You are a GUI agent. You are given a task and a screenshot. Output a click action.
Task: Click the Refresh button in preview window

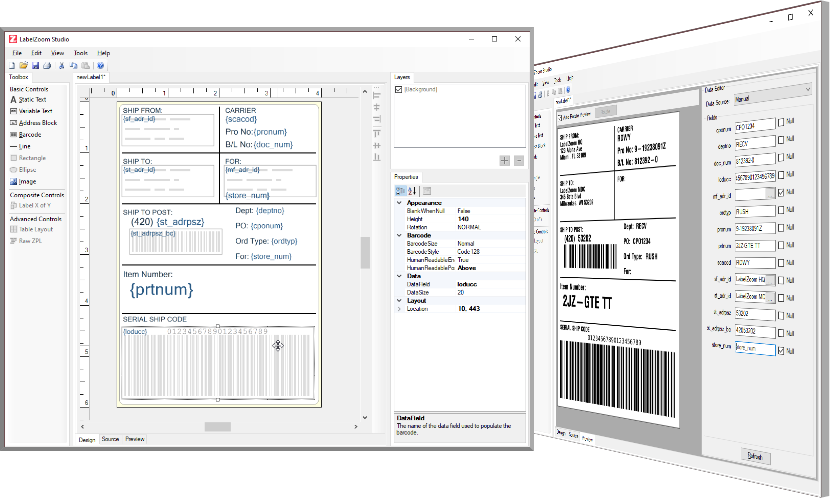(x=755, y=456)
